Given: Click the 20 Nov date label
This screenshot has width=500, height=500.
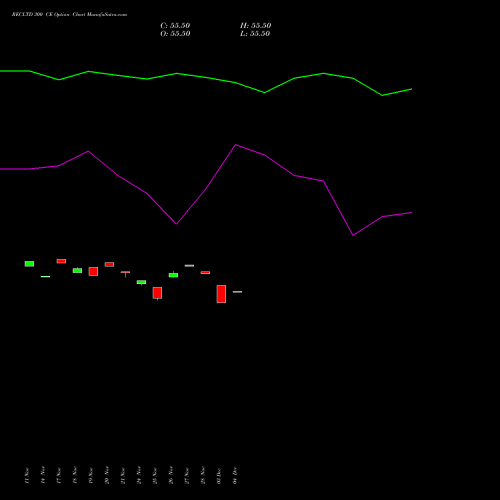Looking at the screenshot, I should (x=107, y=475).
